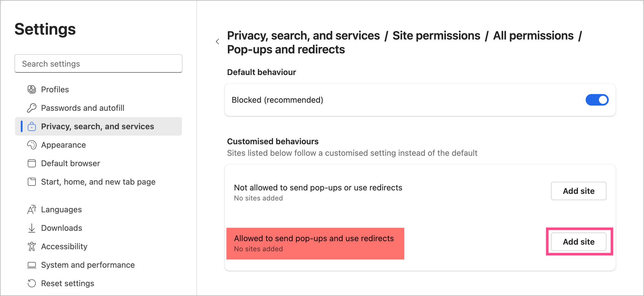Click the Accessibility figure icon
This screenshot has height=296, width=644.
click(x=32, y=246)
